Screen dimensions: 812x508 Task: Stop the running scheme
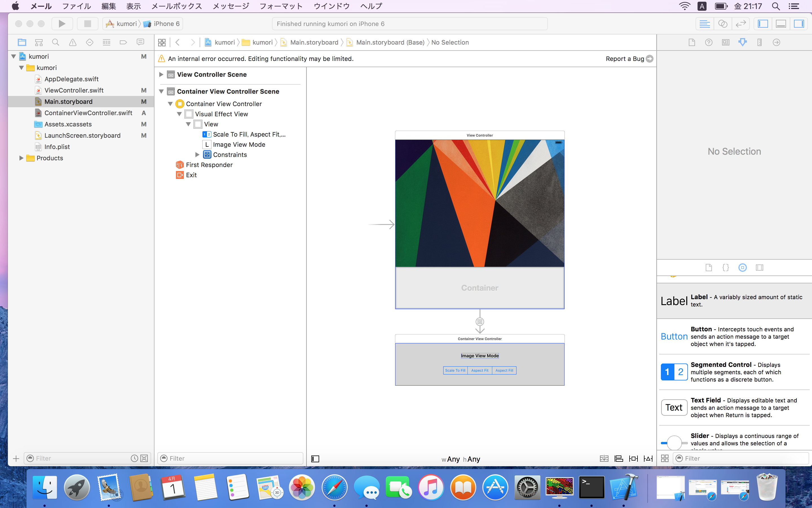[88, 24]
